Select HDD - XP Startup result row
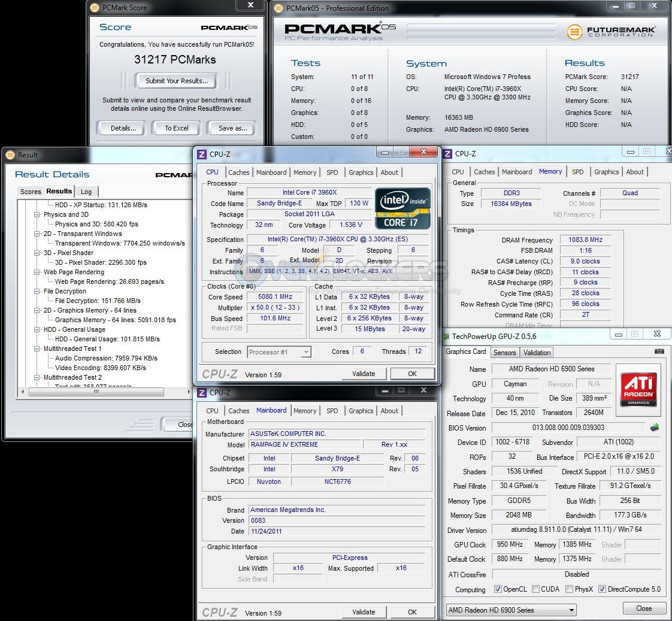Screen dimensions: 672x621 [x=101, y=205]
